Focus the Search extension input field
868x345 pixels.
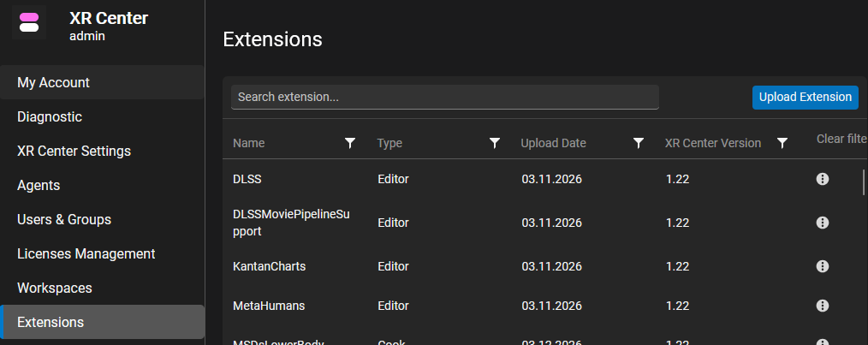coord(444,98)
